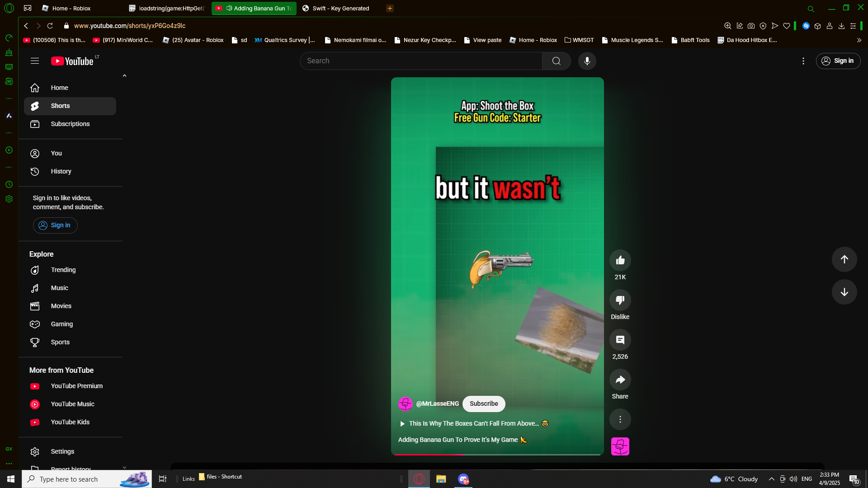Switch to the 'Home - Roblox' browser tab
This screenshot has width=868, height=488.
click(72, 9)
